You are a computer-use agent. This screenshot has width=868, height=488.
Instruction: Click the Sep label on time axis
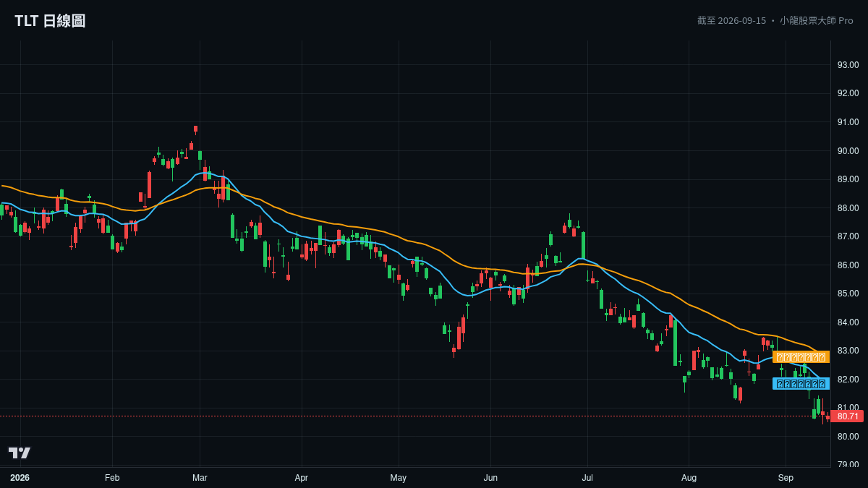coord(786,478)
